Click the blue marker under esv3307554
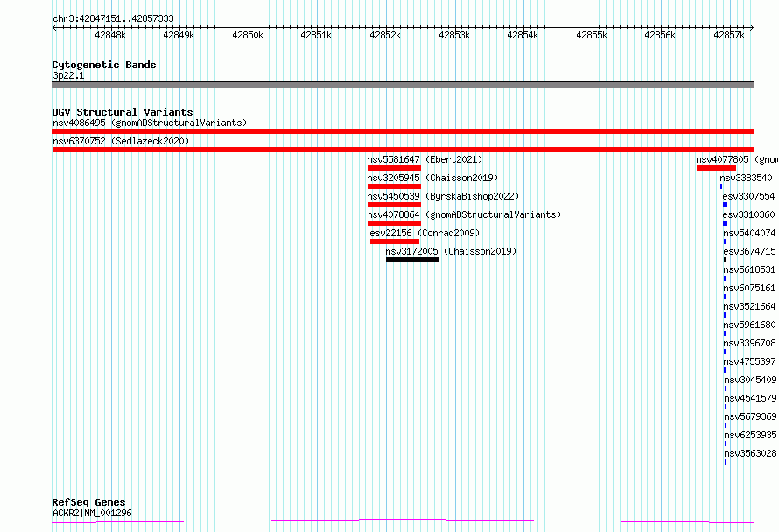Screen dimensions: 779x532 tap(726, 205)
